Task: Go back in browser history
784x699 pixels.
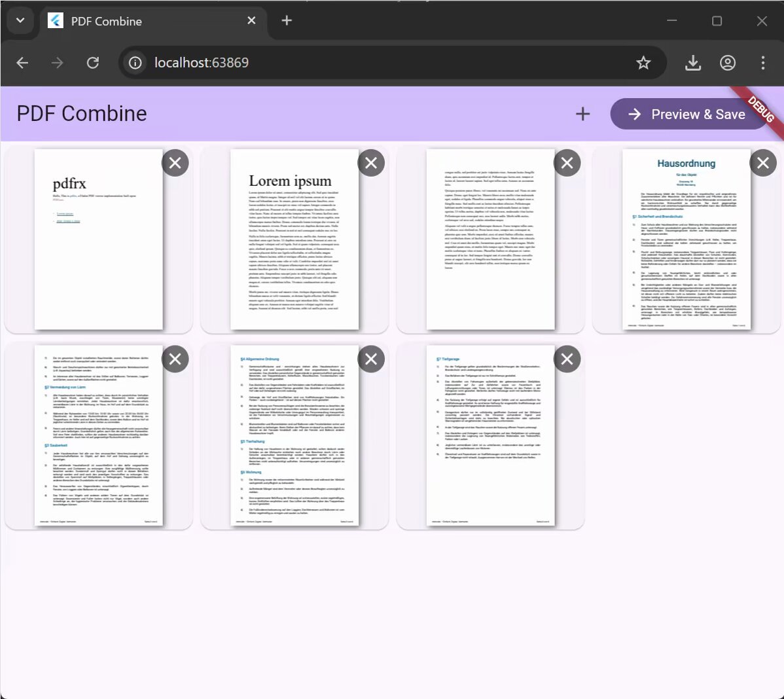Action: (22, 62)
